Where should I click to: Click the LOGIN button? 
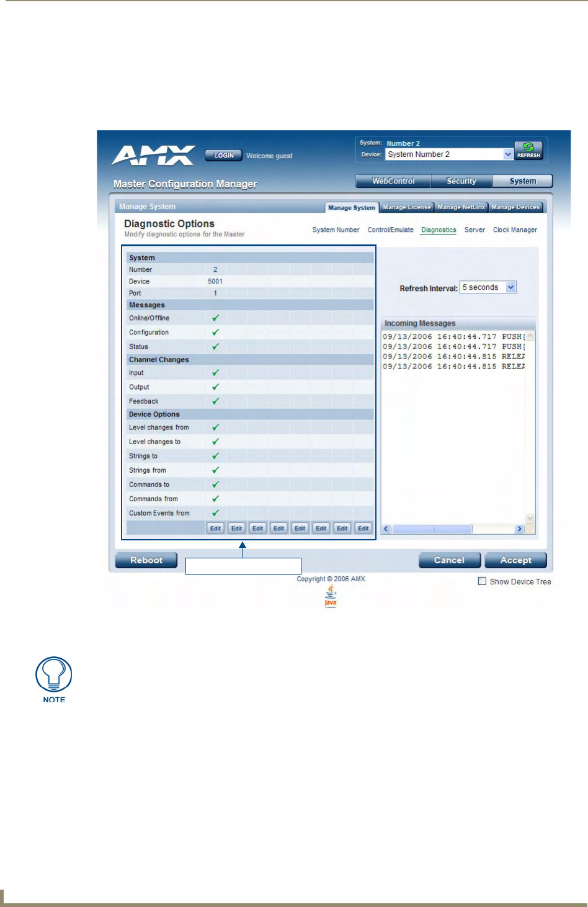[224, 155]
